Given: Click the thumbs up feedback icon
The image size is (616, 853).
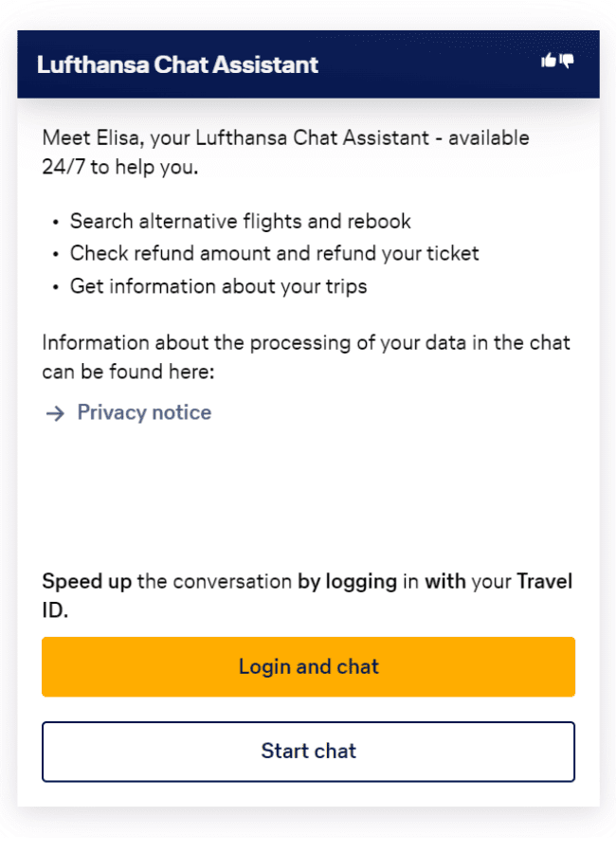Looking at the screenshot, I should coord(548,61).
